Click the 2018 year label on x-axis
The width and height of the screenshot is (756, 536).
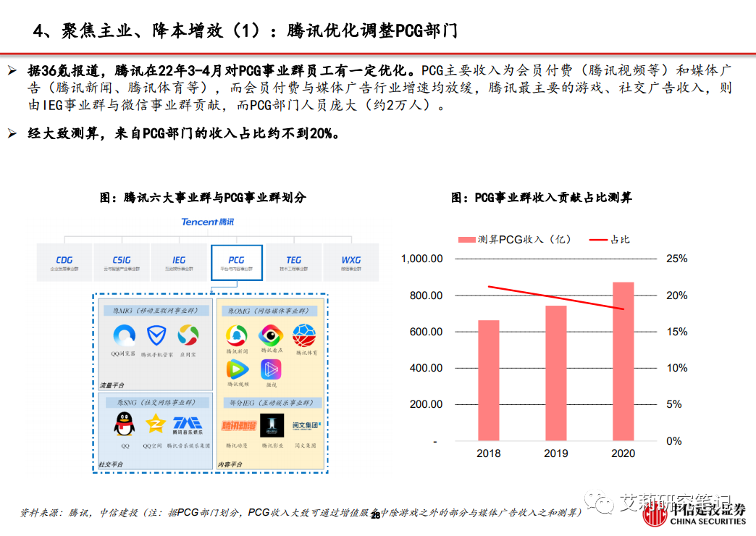pyautogui.click(x=488, y=453)
